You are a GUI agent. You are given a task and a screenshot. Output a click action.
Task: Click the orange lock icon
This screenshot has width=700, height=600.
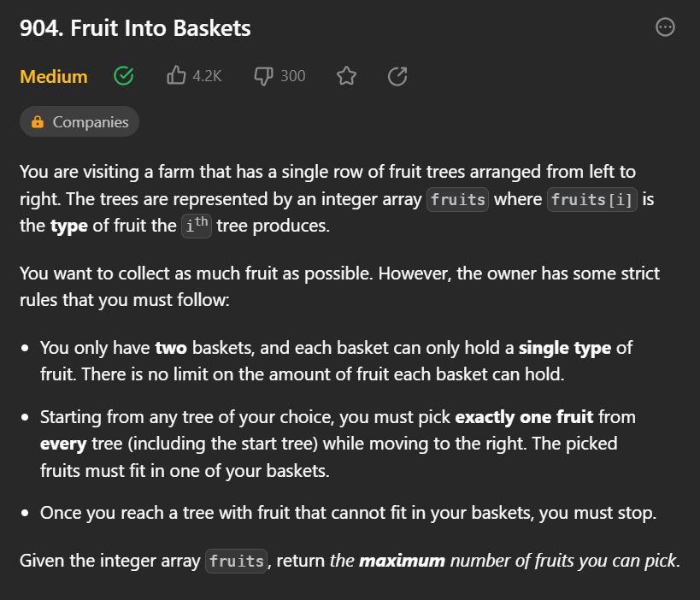(x=38, y=121)
